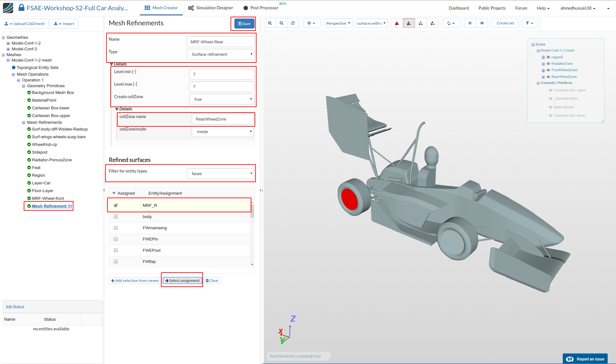Select the face picking mode icon
616x364 pixels.
pos(409,23)
